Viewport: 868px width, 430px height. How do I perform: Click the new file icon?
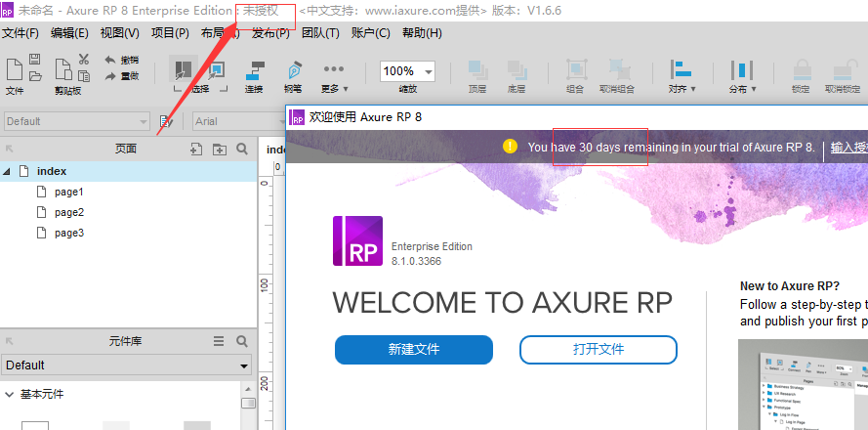[15, 69]
